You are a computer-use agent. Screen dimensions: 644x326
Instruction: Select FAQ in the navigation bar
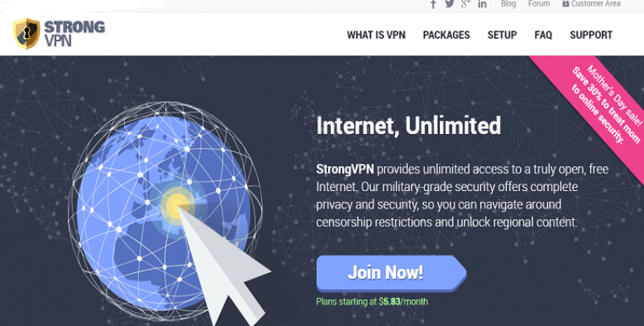[543, 35]
